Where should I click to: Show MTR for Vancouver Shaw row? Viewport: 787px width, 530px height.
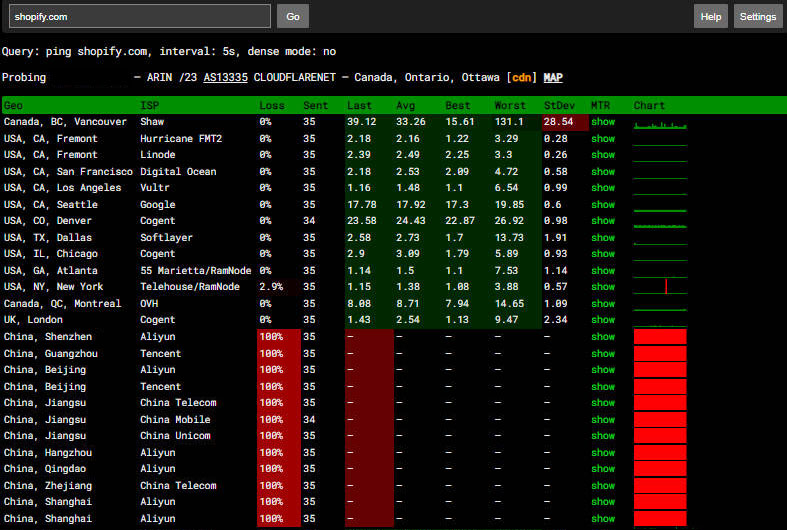tap(602, 122)
